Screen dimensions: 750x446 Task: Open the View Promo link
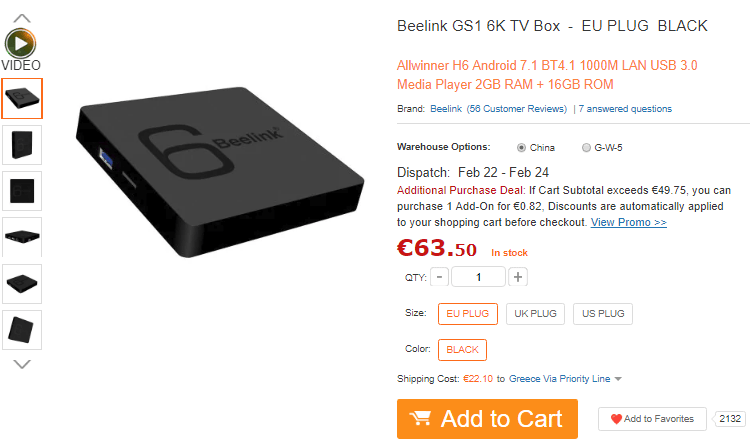pyautogui.click(x=629, y=223)
